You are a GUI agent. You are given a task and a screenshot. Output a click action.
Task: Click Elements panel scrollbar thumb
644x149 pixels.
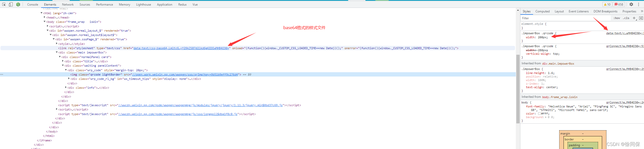(518, 89)
